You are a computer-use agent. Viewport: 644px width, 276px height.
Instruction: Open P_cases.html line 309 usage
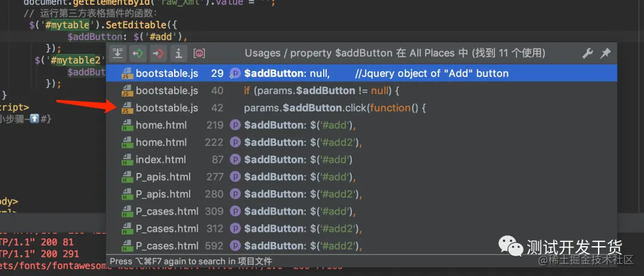point(361,212)
